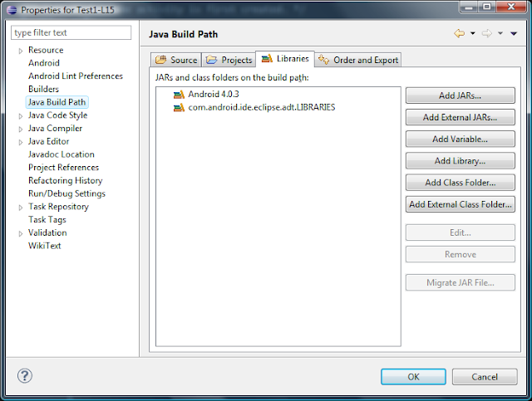Click the Add JARs... button

pyautogui.click(x=460, y=95)
